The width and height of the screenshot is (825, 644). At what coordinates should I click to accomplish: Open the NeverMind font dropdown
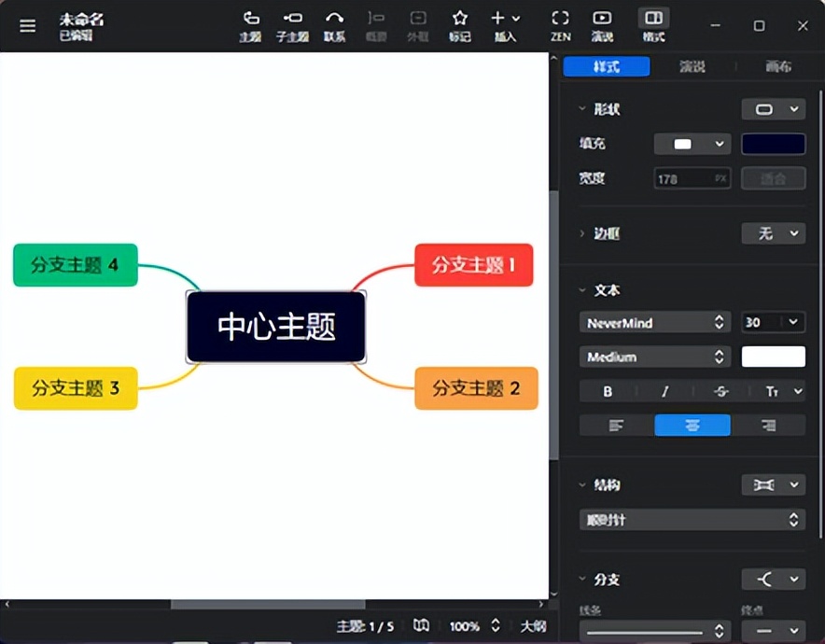(654, 322)
